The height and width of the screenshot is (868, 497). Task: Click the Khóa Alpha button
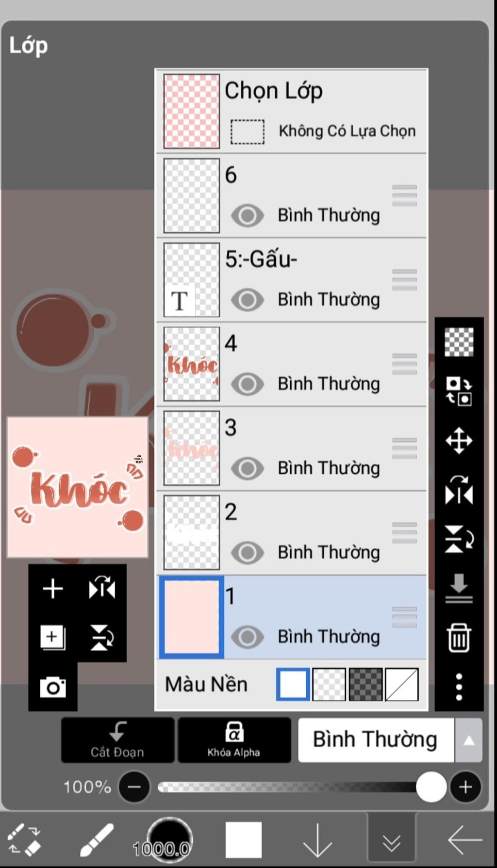point(234,740)
